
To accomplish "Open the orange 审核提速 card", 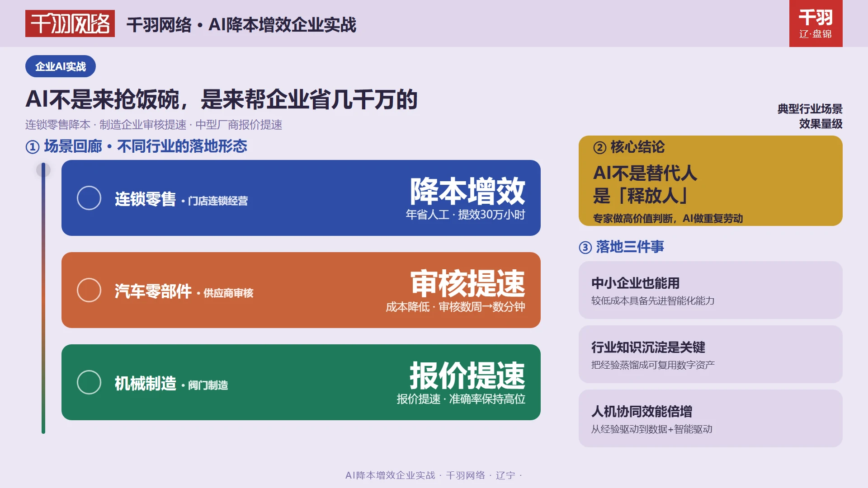I will tap(301, 290).
